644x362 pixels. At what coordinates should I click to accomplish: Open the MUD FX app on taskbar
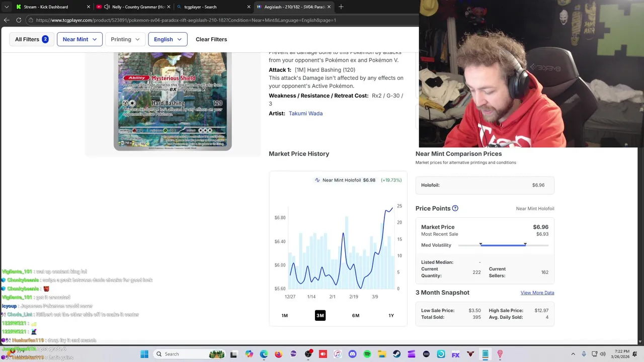(456, 354)
